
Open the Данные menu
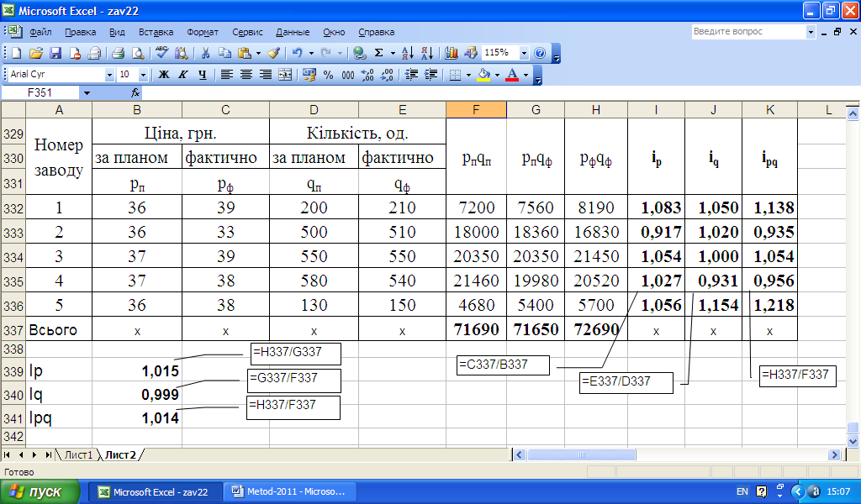click(x=293, y=33)
